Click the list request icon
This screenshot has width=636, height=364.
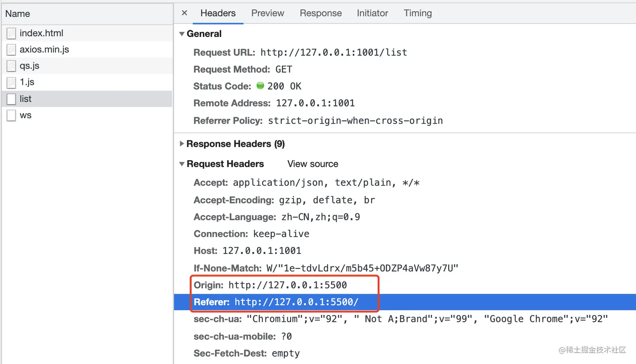point(11,99)
